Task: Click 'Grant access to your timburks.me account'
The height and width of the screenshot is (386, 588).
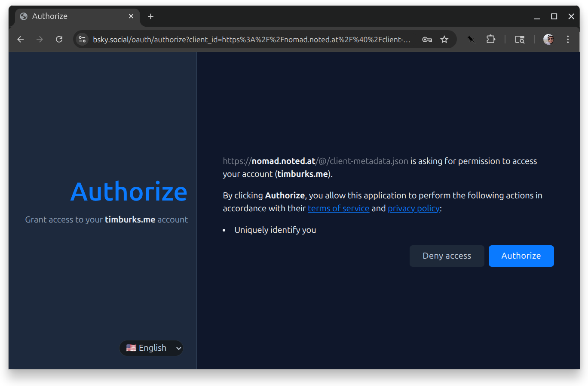Action: (x=106, y=220)
